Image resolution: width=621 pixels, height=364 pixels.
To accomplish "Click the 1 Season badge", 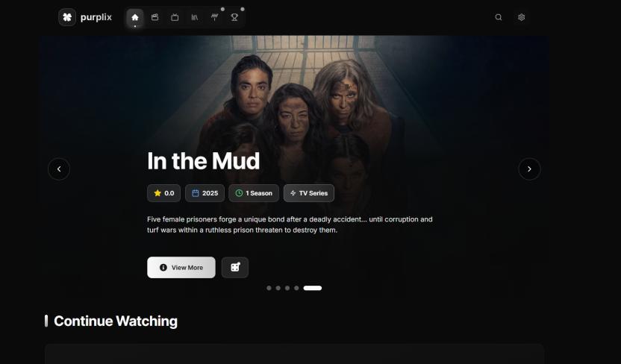I will pyautogui.click(x=254, y=193).
